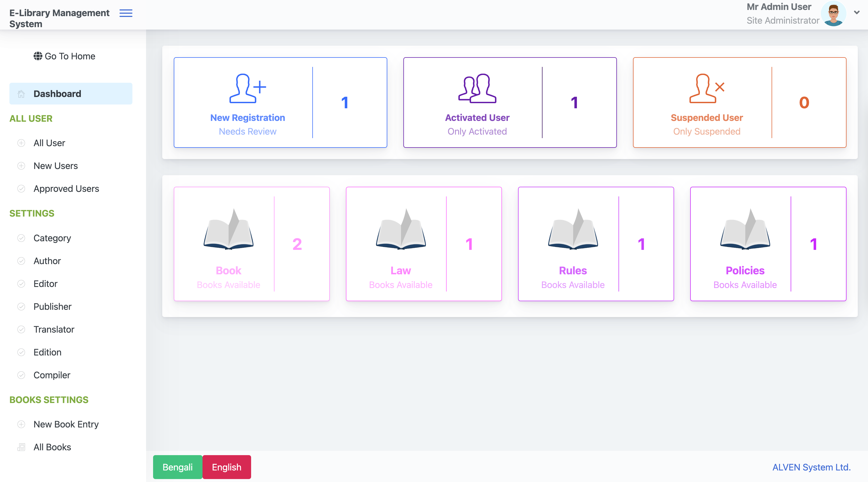Switch language to English
Image resolution: width=868 pixels, height=482 pixels.
226,467
